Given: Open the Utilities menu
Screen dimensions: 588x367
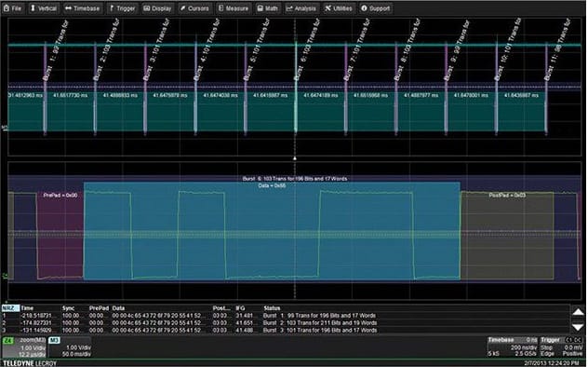Looking at the screenshot, I should [x=338, y=8].
